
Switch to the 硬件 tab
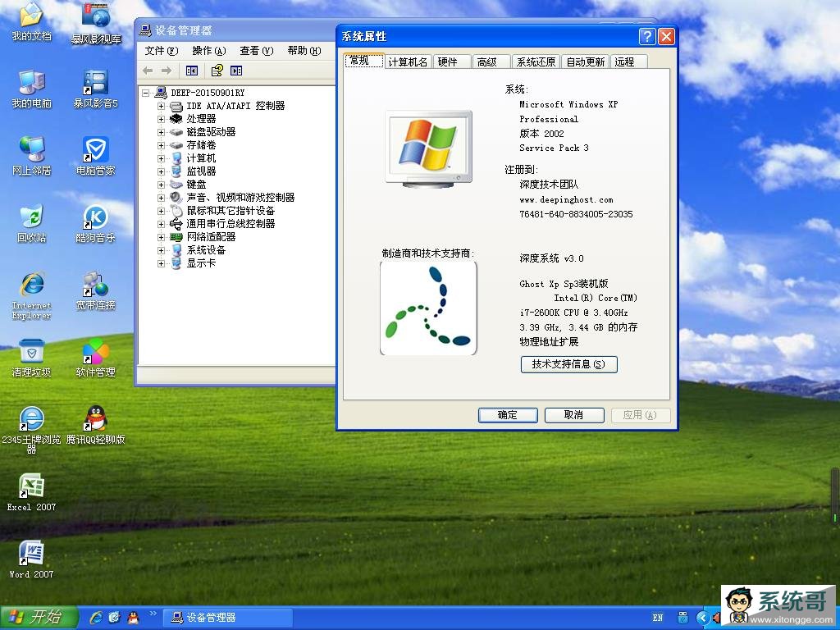pyautogui.click(x=452, y=62)
